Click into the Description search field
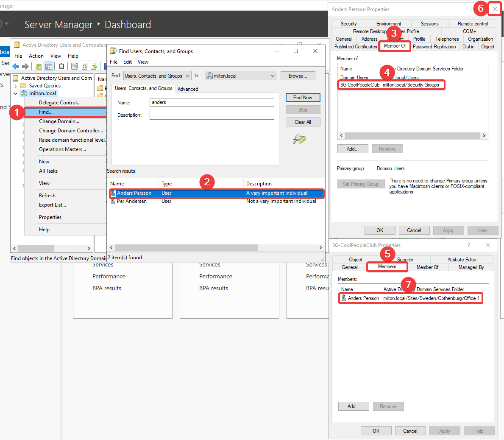The width and height of the screenshot is (504, 440). coord(212,115)
